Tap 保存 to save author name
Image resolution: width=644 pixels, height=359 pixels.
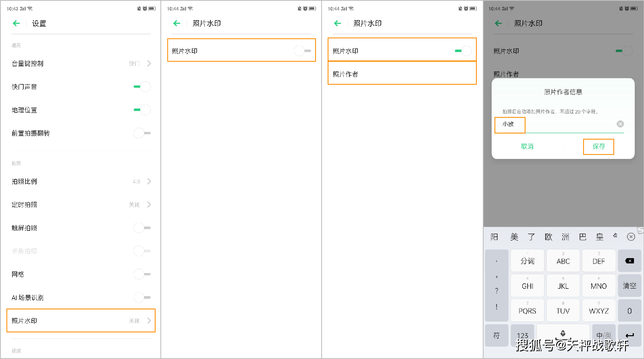pos(598,146)
